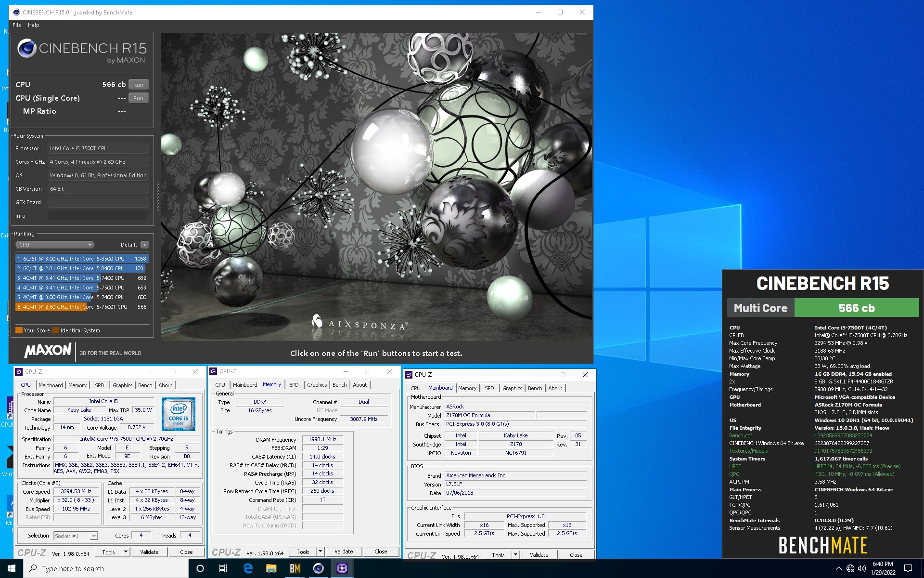Click the Ranking Details arrow button
Image resolution: width=924 pixels, height=578 pixels.
(x=144, y=245)
